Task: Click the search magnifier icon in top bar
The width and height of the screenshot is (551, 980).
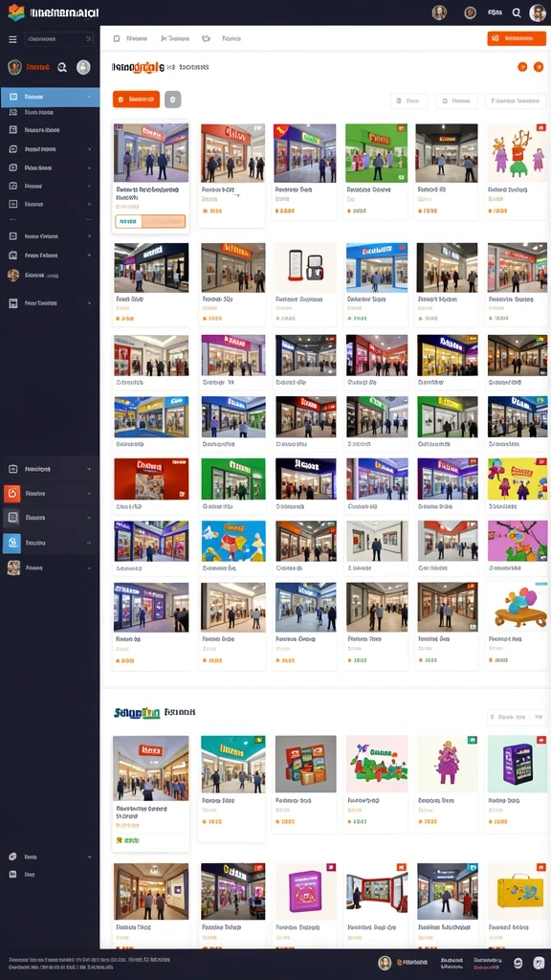Action: (517, 12)
